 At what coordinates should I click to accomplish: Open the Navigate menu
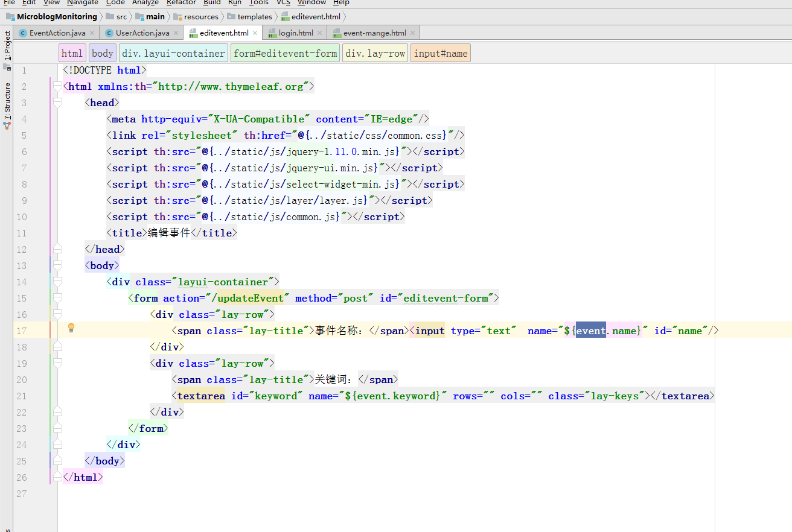coord(83,2)
